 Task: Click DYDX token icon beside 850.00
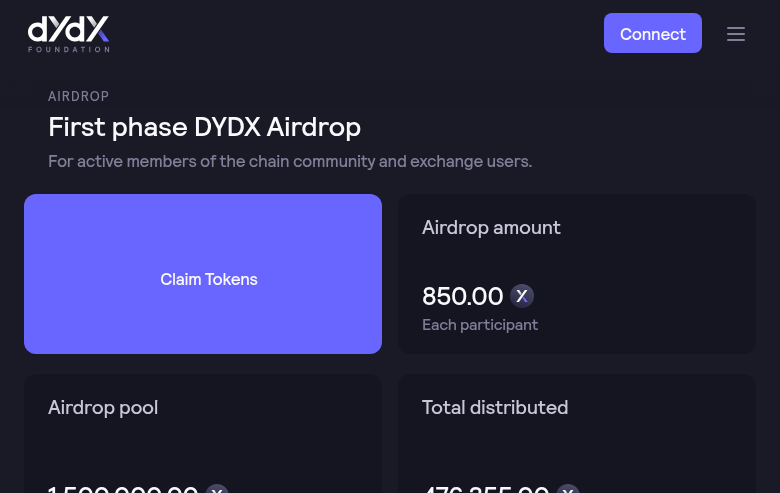[x=522, y=296]
